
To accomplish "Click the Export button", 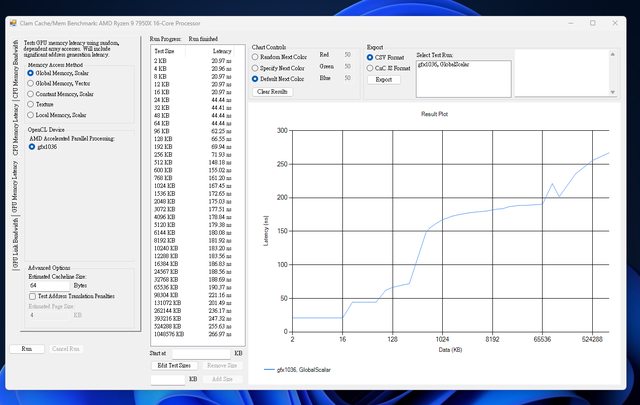I will coord(384,79).
